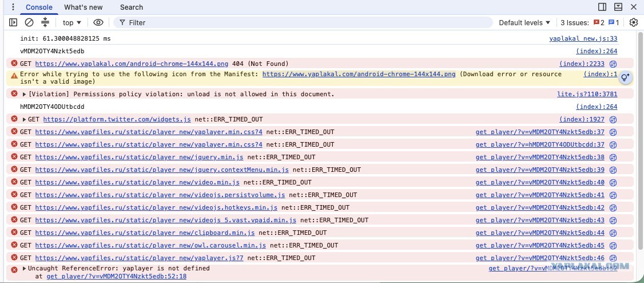The image size is (644, 283).
Task: Open the videojs.persistvolume.js URL
Action: [x=160, y=195]
